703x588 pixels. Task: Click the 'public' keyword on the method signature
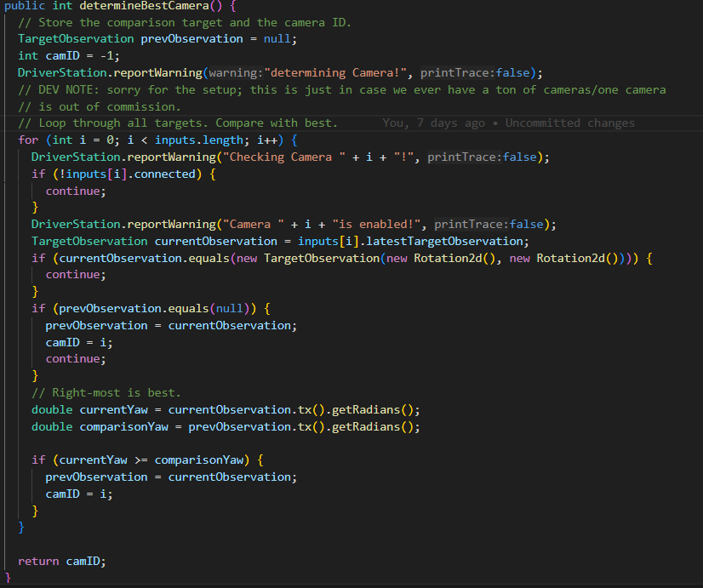click(x=25, y=6)
